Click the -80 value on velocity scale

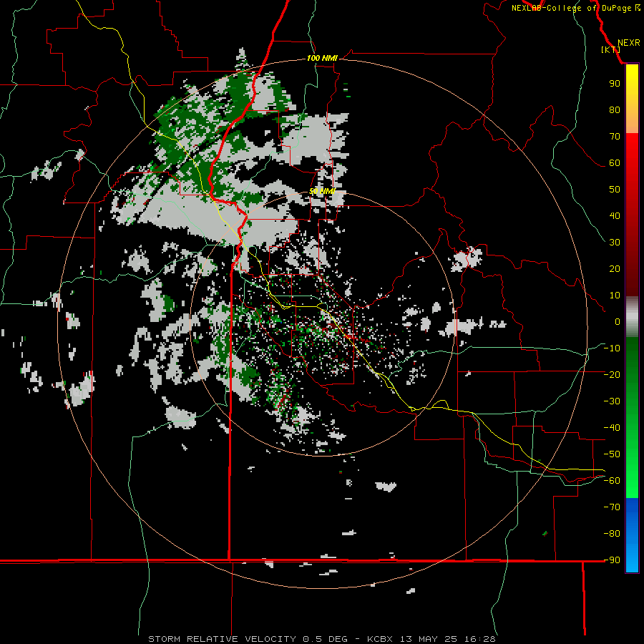pos(612,534)
